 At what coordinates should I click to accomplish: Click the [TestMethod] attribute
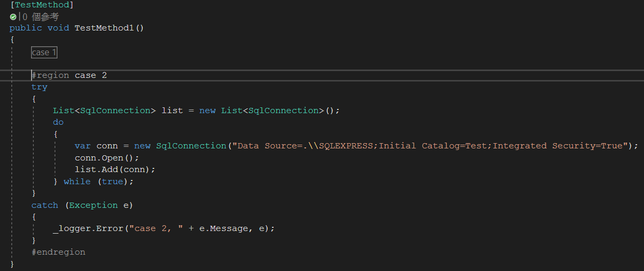(42, 5)
